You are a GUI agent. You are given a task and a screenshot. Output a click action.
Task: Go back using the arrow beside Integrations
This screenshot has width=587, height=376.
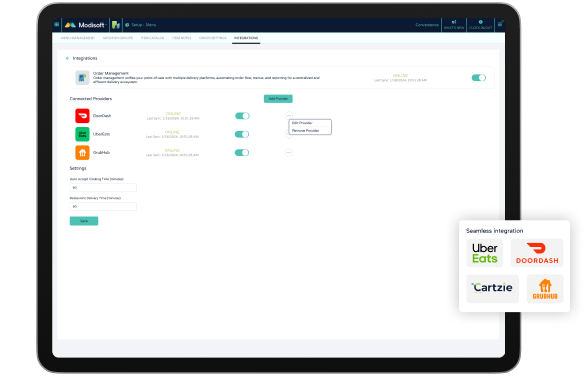coord(67,58)
